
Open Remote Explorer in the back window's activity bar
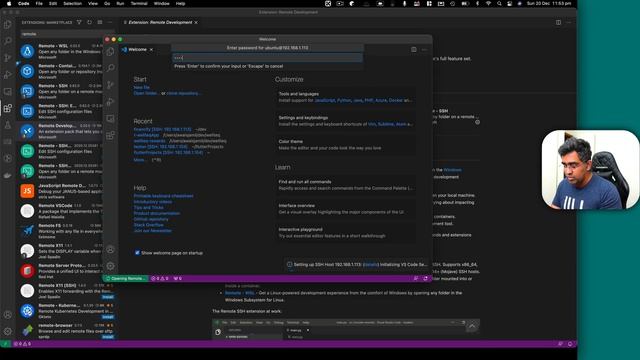click(x=8, y=91)
